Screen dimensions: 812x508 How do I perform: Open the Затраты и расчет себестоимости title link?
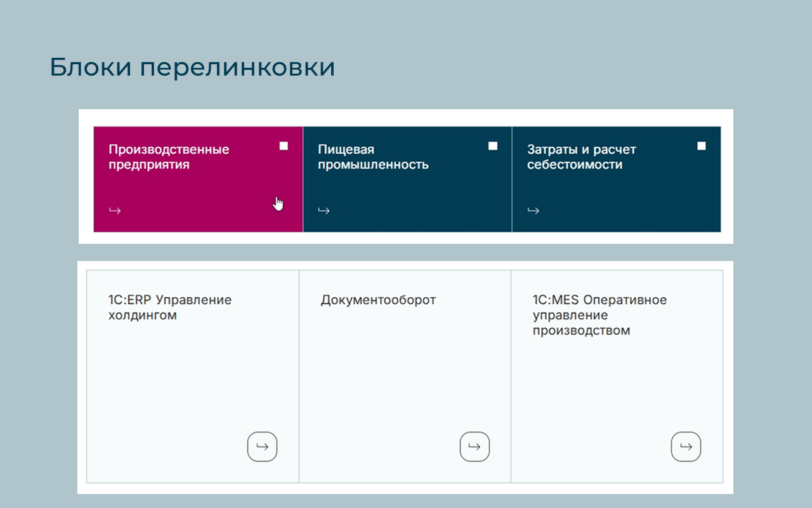point(581,157)
